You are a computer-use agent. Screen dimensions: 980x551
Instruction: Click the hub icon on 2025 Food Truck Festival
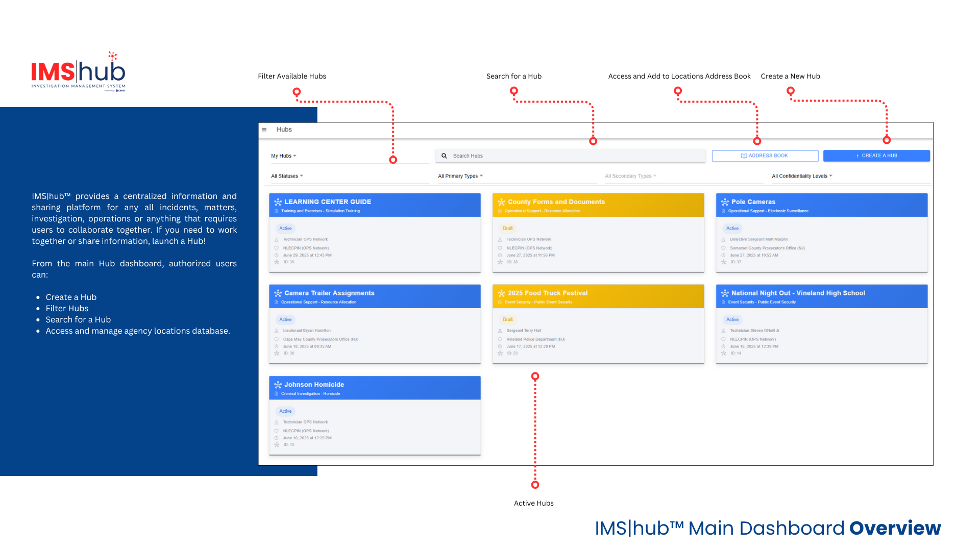click(501, 293)
